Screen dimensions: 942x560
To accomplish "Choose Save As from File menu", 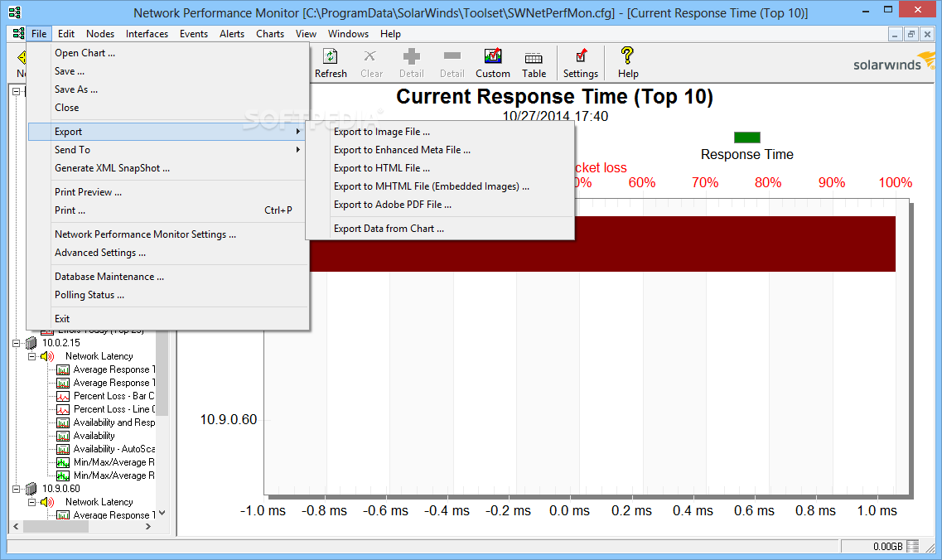I will (x=168, y=89).
